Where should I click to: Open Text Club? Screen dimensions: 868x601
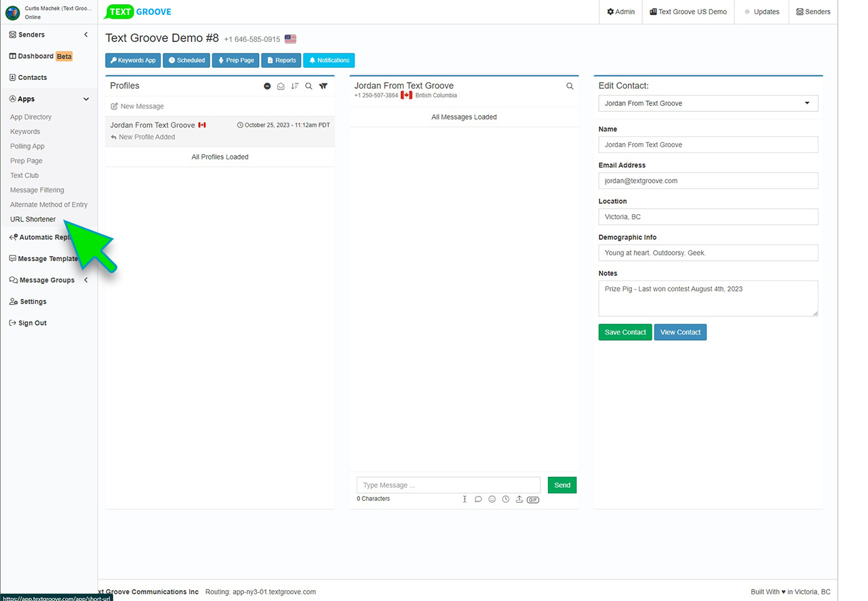[x=24, y=175]
